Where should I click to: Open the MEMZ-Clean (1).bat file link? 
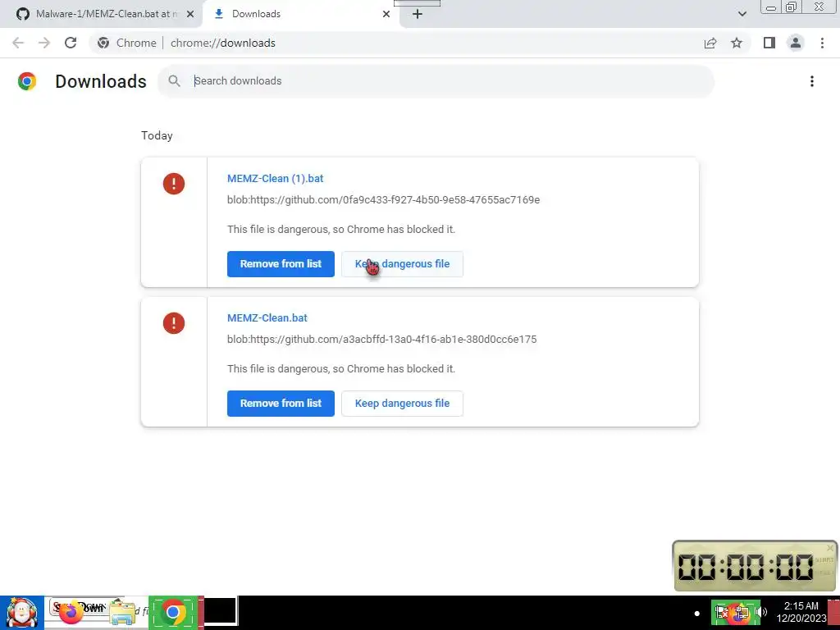(276, 178)
